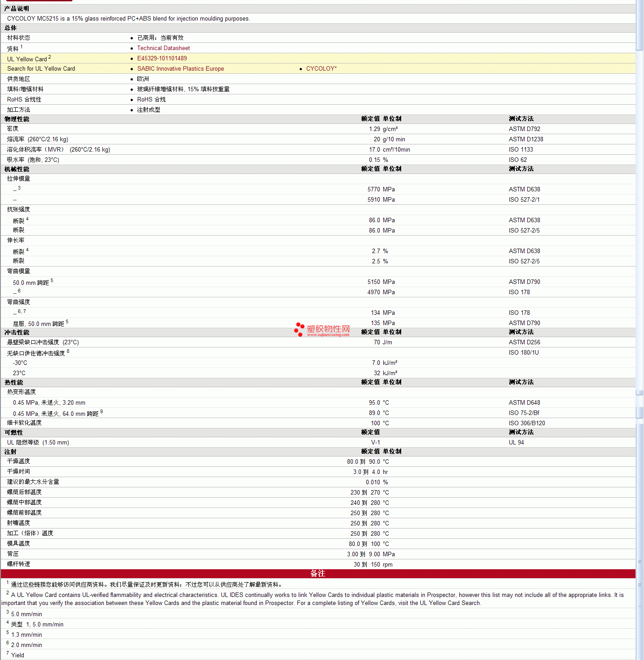Viewport: 644px width, 660px height.
Task: Select footnote 7 text Yield
Action: 17,656
